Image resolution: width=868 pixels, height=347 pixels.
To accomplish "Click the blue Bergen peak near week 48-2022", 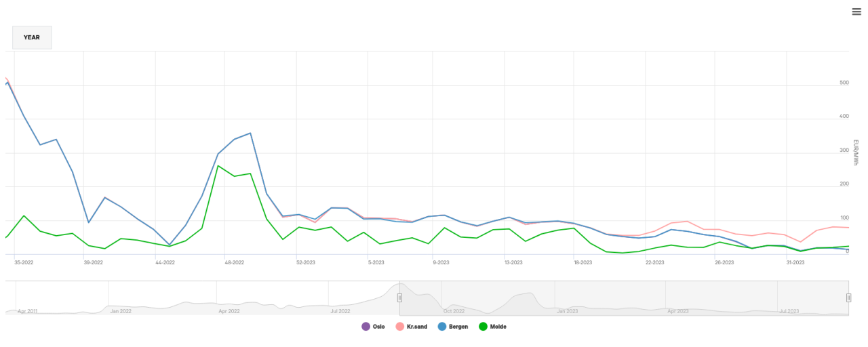I will [251, 133].
